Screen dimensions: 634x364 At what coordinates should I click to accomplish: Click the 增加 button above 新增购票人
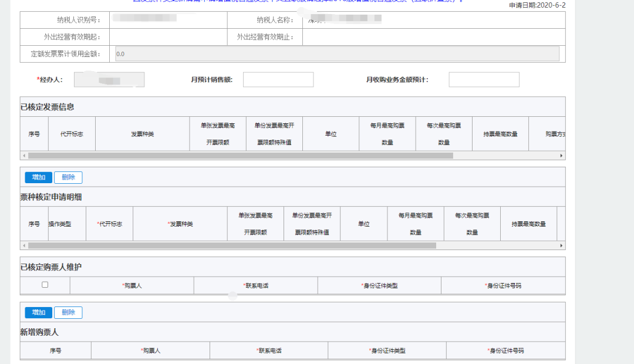point(38,312)
